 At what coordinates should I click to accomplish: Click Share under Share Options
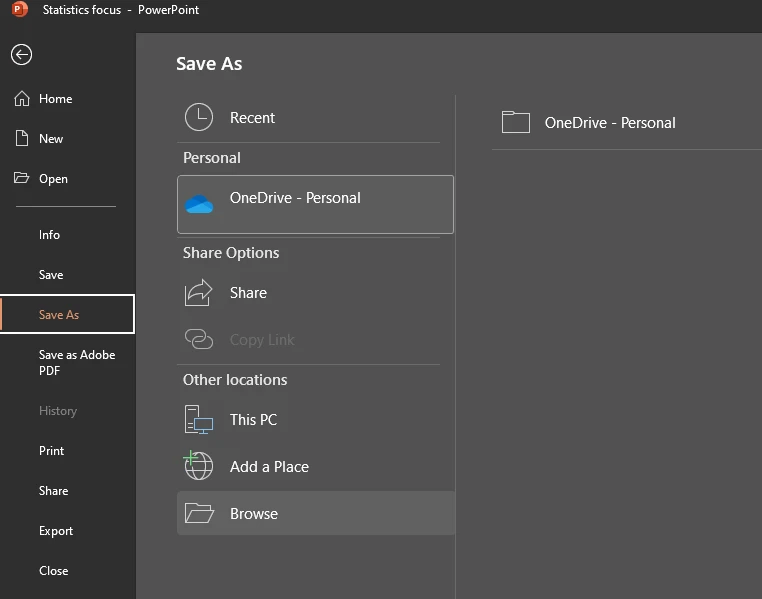point(315,292)
